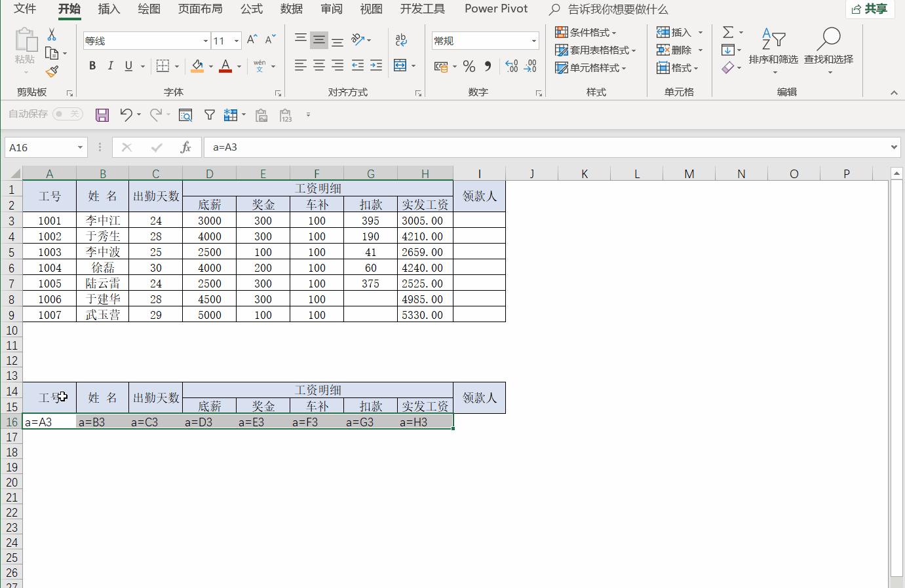This screenshot has height=588, width=905.
Task: Click the Save floppy disk icon
Action: click(102, 115)
